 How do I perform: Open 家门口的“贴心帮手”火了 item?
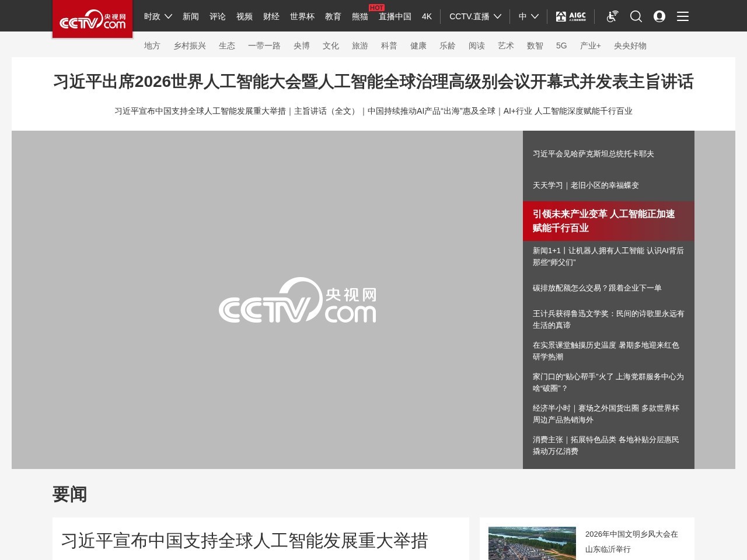click(x=608, y=383)
